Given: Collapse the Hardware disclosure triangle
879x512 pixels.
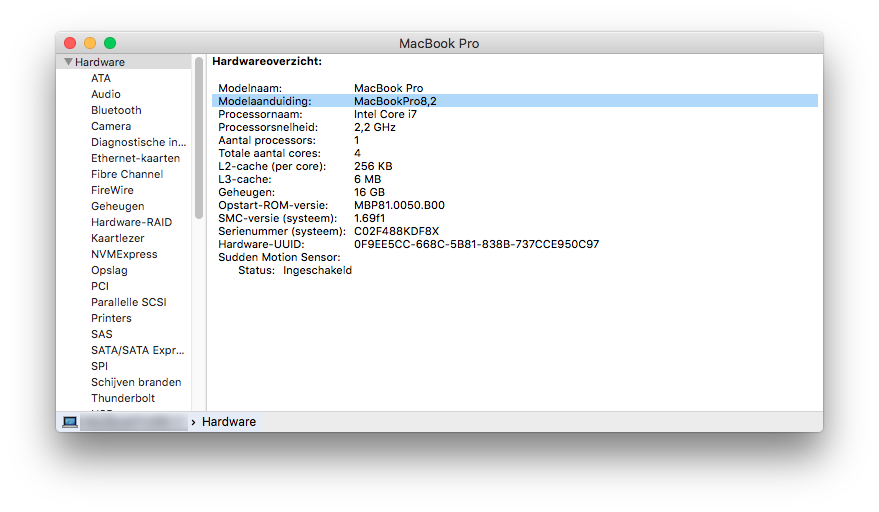Looking at the screenshot, I should point(68,62).
